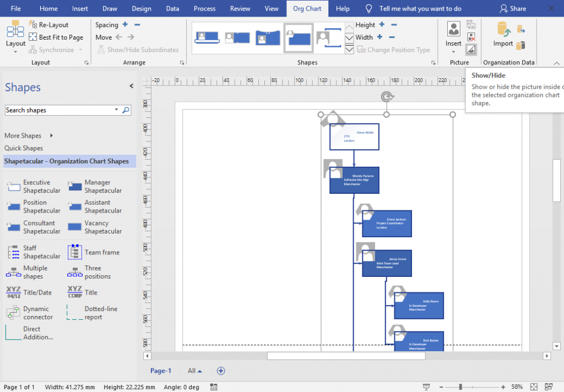Select the Staff Shapetacular stencil shape
Image resolution: width=564 pixels, height=392 pixels.
(34, 252)
